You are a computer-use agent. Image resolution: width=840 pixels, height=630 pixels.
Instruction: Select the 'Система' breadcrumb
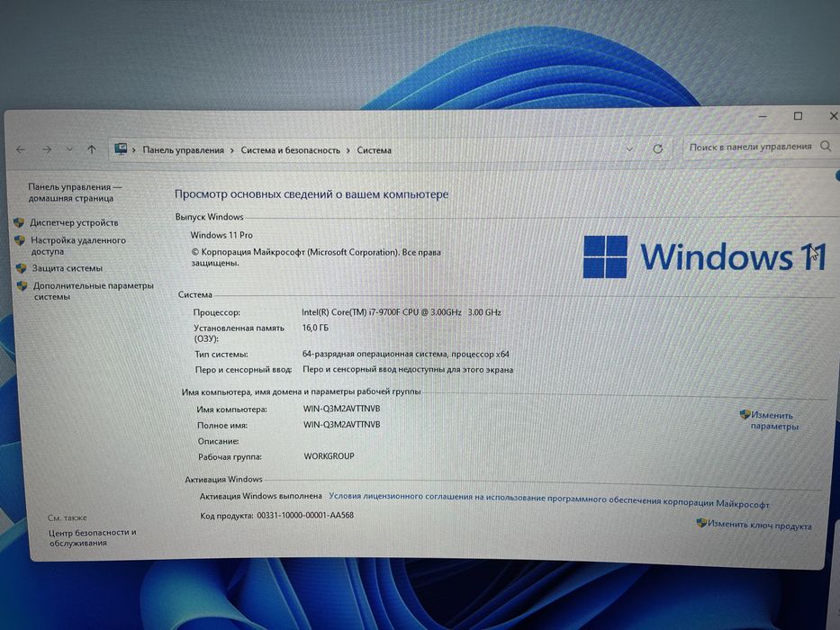(374, 150)
